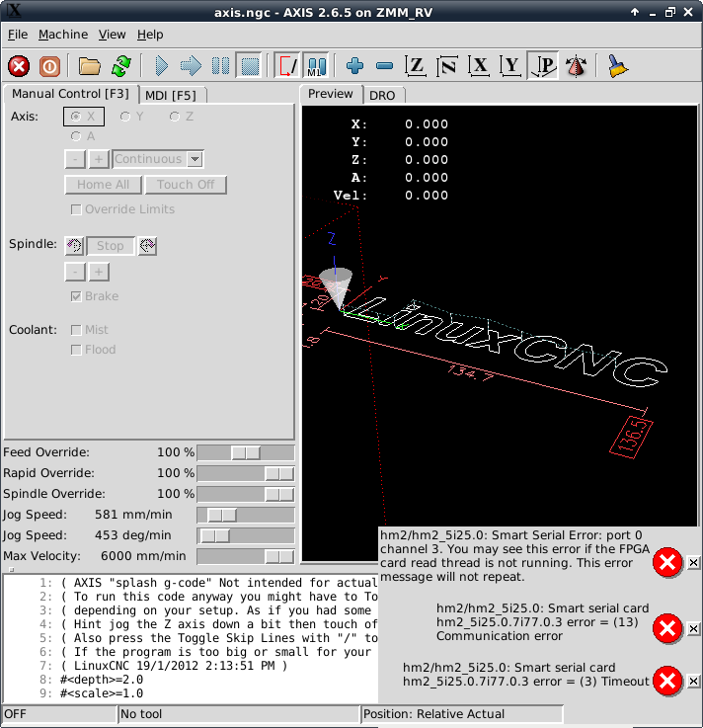Image resolution: width=703 pixels, height=728 pixels.
Task: Adjust the Jog Speed deg/min slider
Action: (246, 535)
